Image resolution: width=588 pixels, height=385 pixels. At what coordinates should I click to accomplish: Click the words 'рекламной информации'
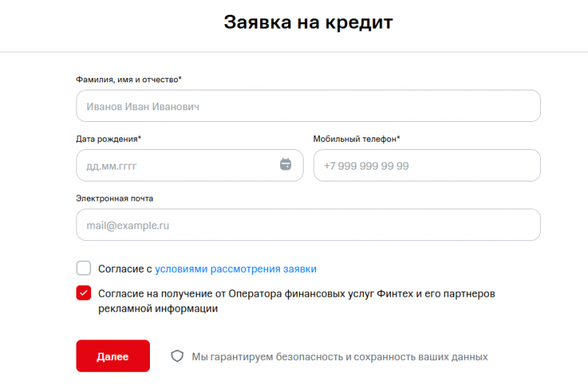[157, 309]
